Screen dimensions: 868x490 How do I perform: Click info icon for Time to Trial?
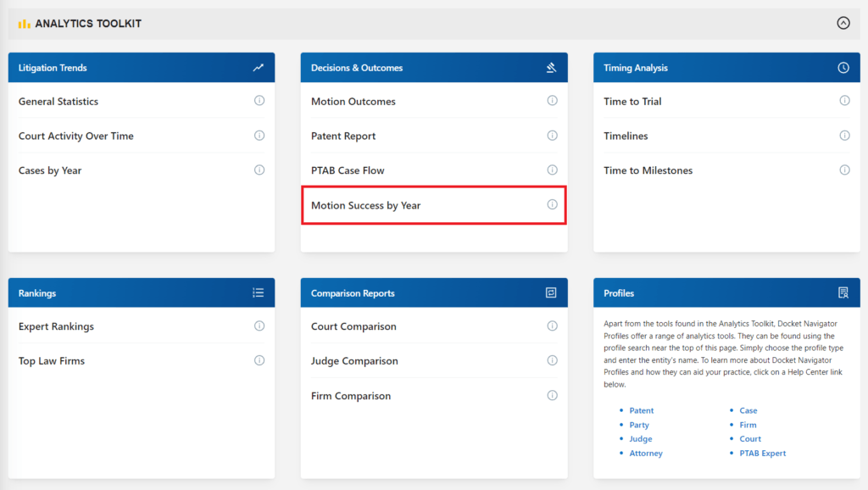tap(844, 101)
